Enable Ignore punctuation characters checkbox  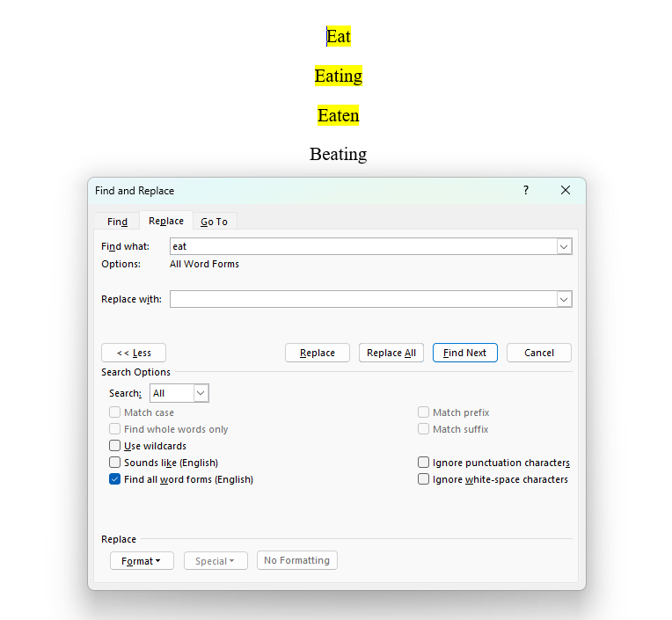tap(423, 463)
